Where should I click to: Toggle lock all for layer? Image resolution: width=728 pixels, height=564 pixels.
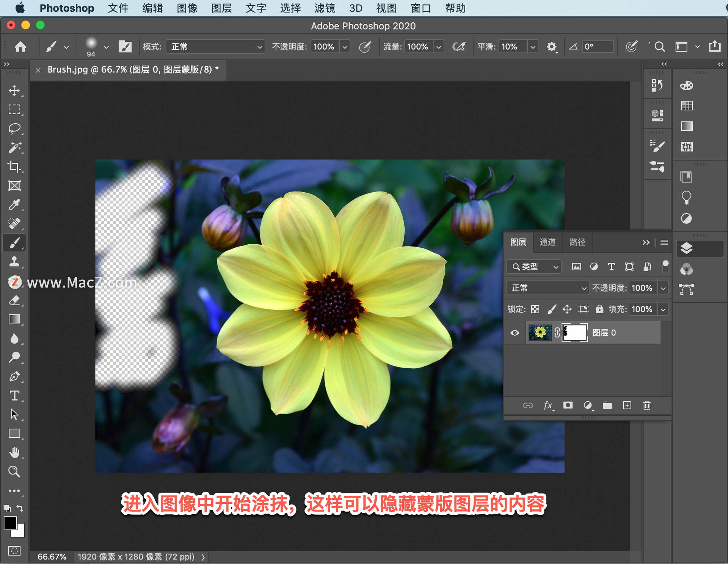599,309
